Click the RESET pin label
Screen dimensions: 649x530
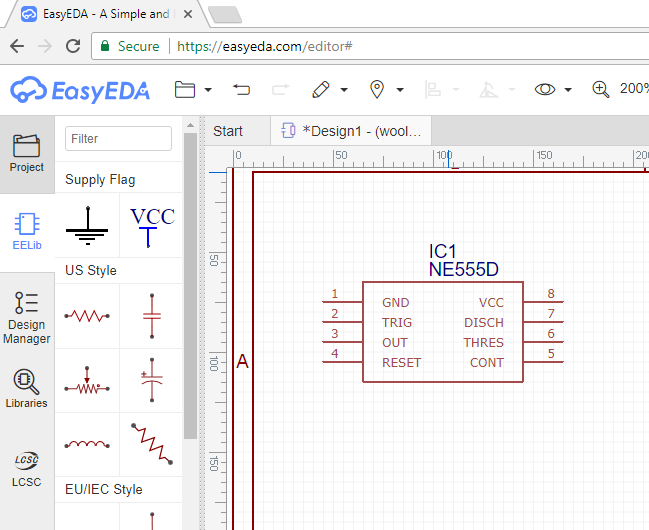coord(401,363)
